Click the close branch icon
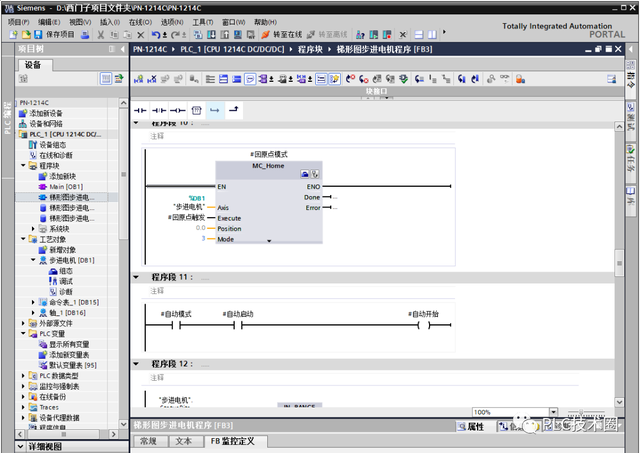Screen dimensions: 640x453 (233, 110)
